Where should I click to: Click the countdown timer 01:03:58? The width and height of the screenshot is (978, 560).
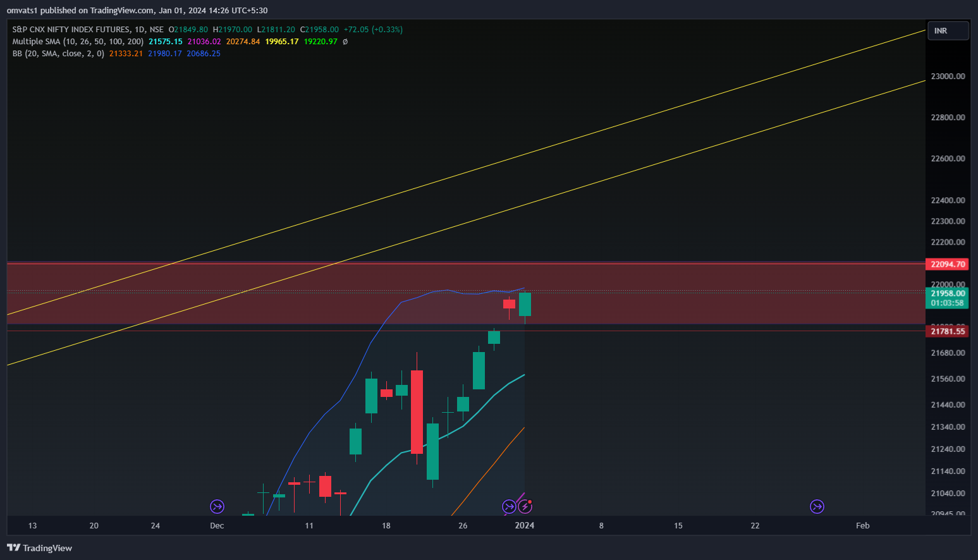pyautogui.click(x=947, y=303)
